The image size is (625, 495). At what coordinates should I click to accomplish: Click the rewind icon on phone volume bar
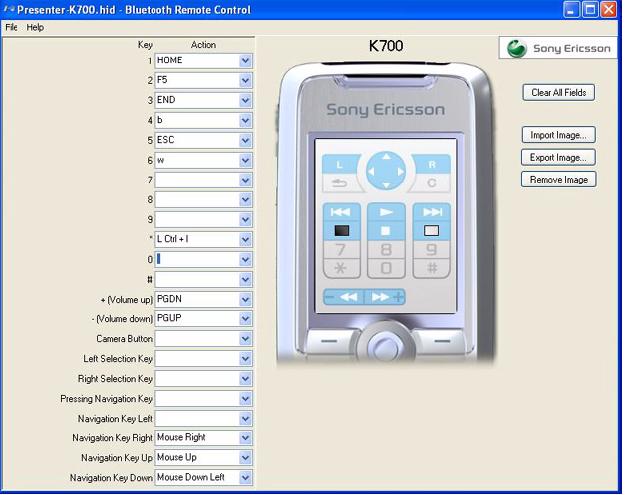pos(349,297)
